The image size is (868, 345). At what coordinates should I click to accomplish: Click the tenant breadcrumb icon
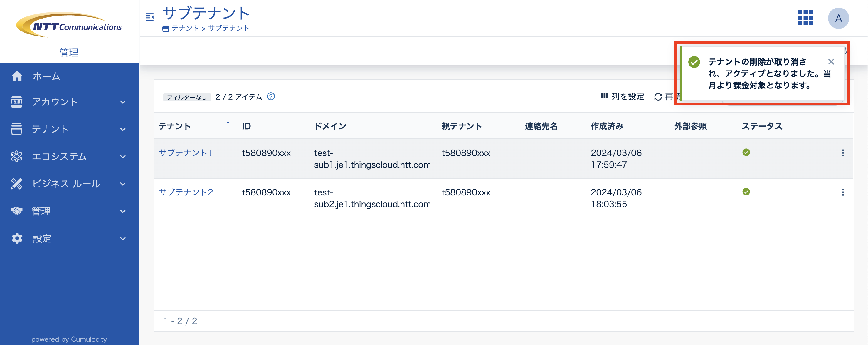coord(165,28)
